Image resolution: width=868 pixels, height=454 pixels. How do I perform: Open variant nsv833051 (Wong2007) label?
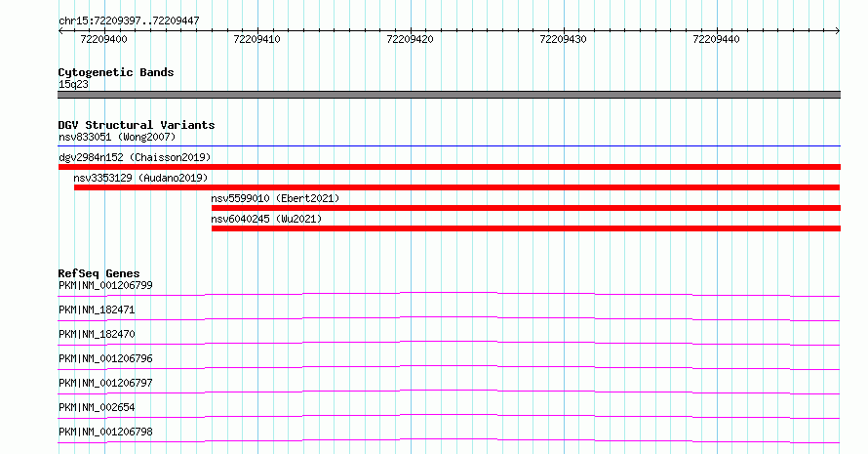117,137
